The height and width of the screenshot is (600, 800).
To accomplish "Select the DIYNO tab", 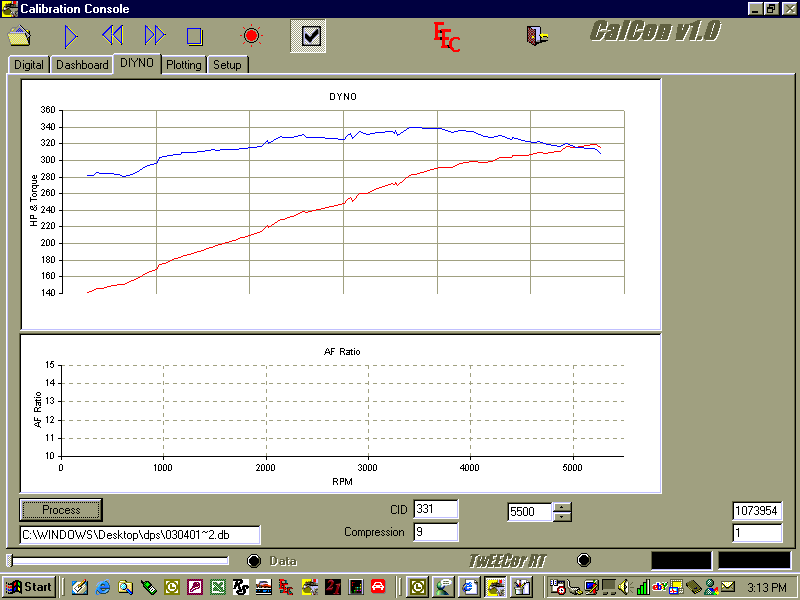I will 137,63.
